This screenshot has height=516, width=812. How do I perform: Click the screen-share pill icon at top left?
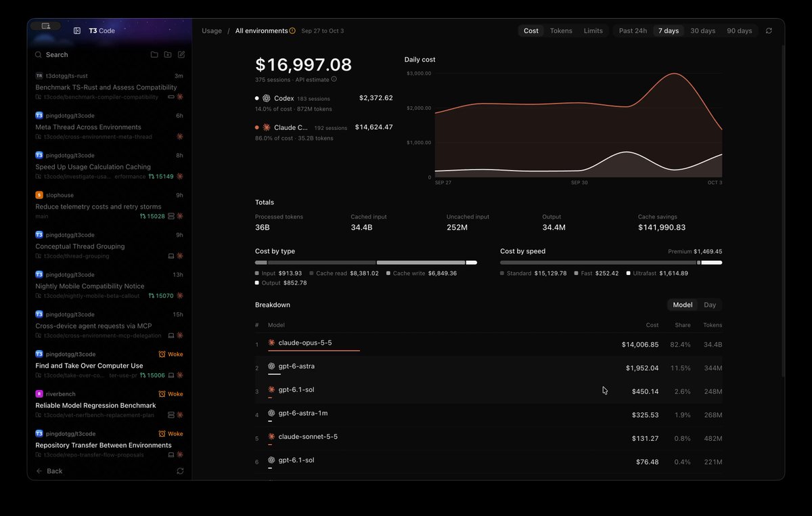pyautogui.click(x=46, y=26)
